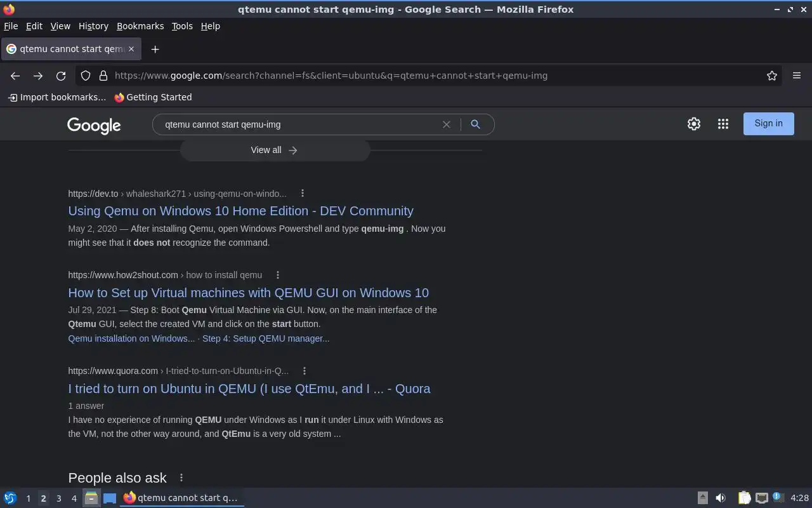Open more options for how2shout result
The width and height of the screenshot is (812, 508).
tap(278, 275)
